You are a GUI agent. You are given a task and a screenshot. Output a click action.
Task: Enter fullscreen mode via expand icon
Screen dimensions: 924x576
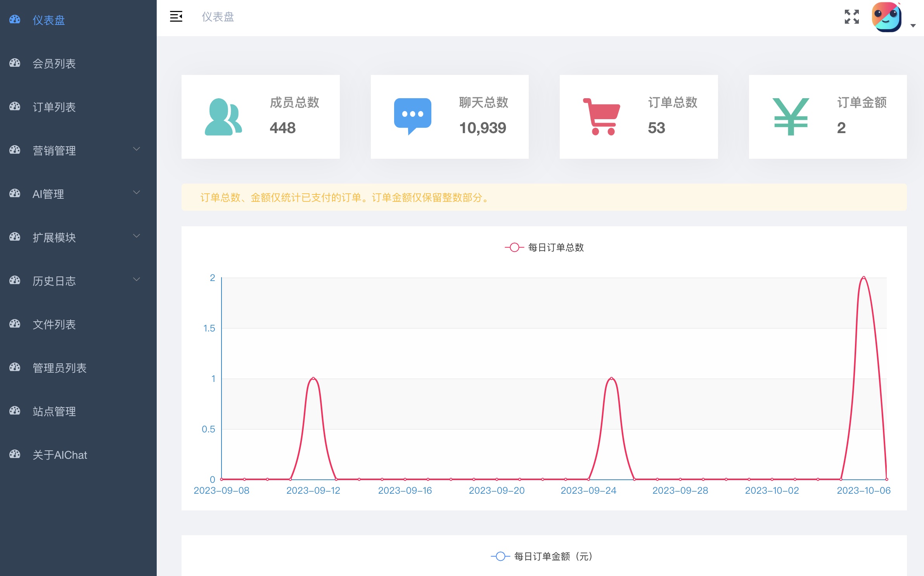click(851, 17)
